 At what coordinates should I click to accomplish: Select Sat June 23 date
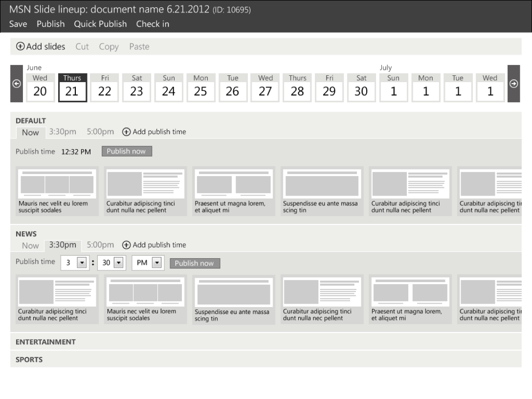pyautogui.click(x=136, y=88)
